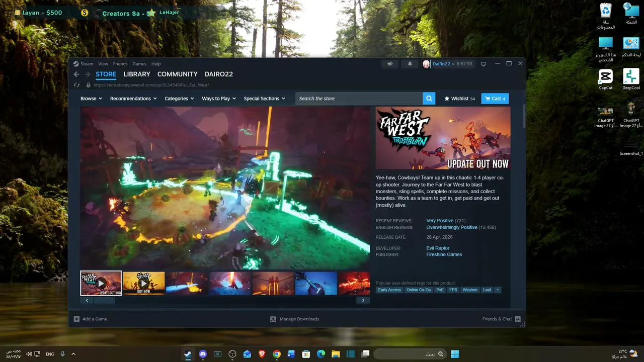Viewport: 644px width, 362px height.
Task: Play the UPDATE OUT NOW trailer thumbnail
Action: tap(101, 283)
